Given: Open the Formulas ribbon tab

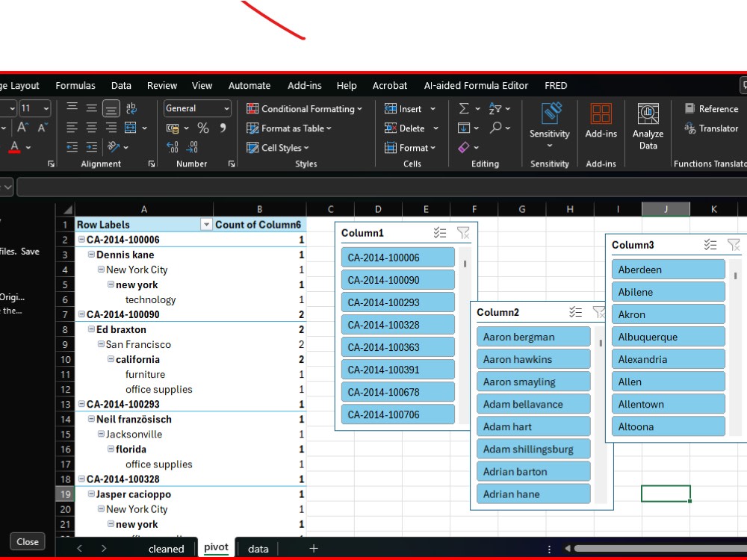Looking at the screenshot, I should pyautogui.click(x=75, y=85).
